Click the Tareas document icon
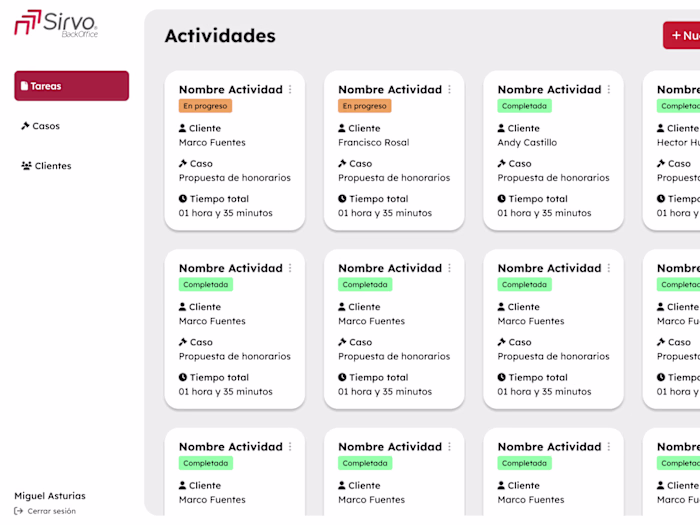 click(x=24, y=86)
